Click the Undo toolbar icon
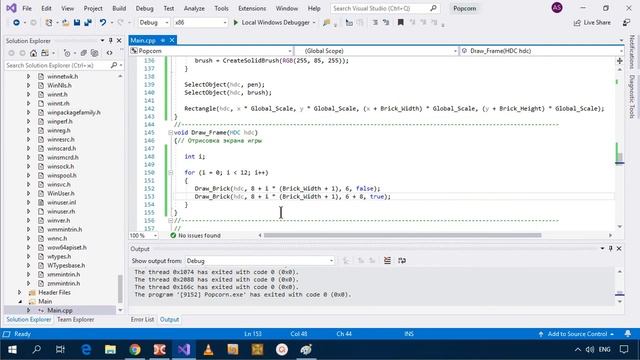 coord(102,22)
